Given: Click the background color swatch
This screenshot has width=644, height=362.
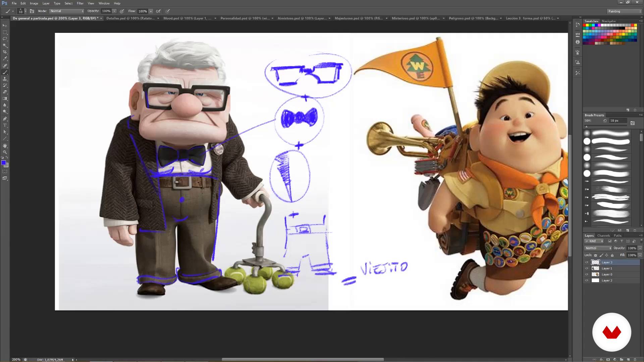Looking at the screenshot, I should click(7, 165).
